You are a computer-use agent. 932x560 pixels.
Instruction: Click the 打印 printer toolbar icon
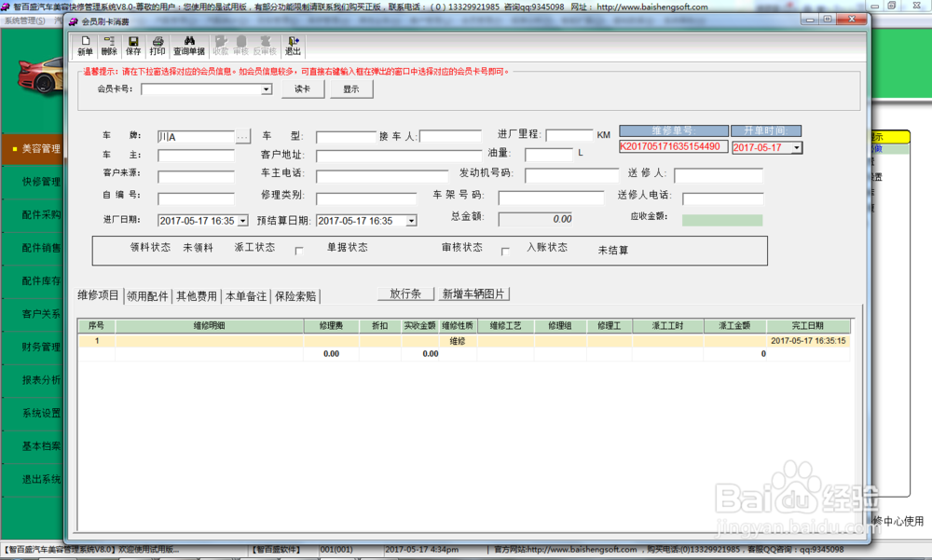[158, 46]
